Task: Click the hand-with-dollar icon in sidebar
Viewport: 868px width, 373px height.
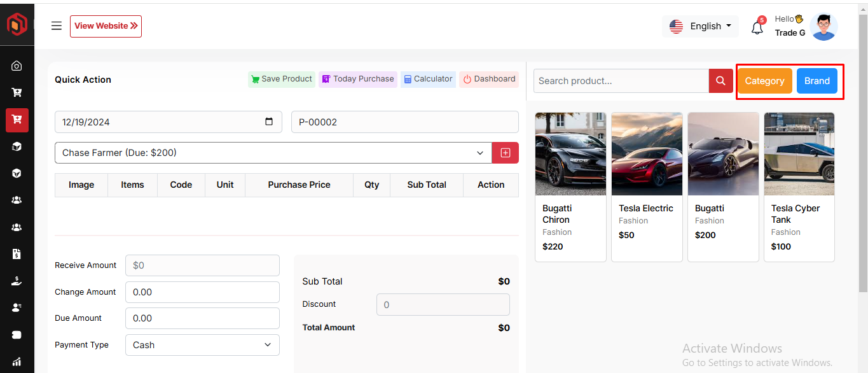Action: click(x=17, y=281)
